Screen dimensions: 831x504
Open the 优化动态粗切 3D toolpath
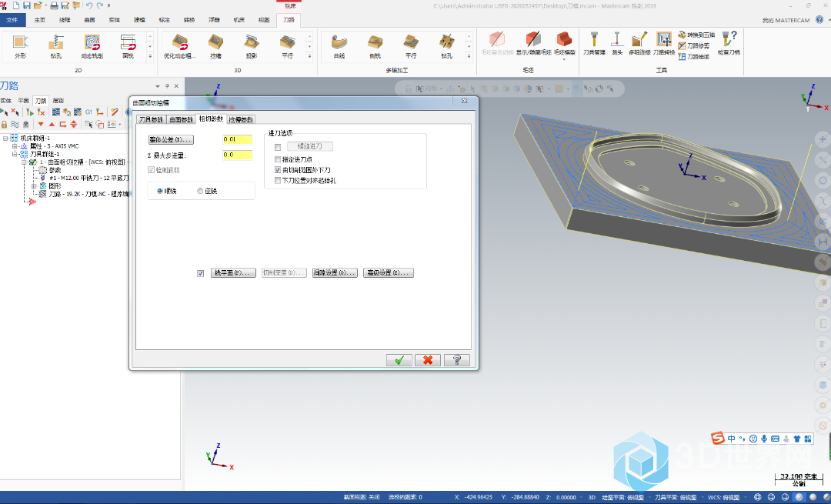pyautogui.click(x=179, y=46)
